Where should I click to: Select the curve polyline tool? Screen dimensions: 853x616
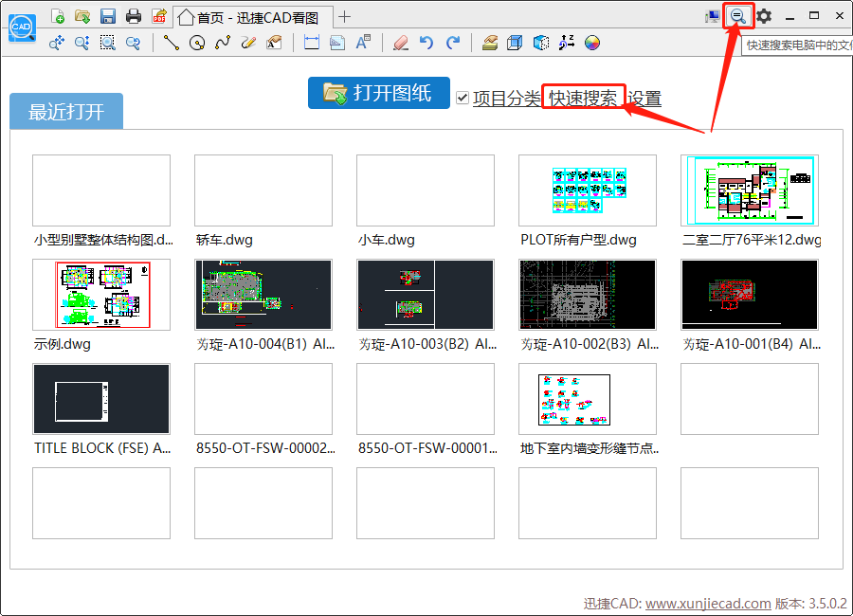click(223, 43)
